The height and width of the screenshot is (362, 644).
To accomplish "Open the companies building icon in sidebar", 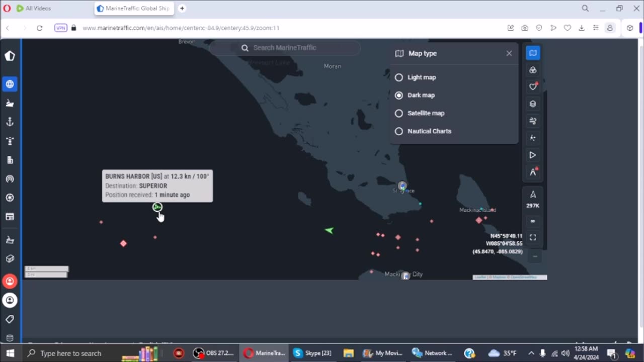I will [10, 160].
